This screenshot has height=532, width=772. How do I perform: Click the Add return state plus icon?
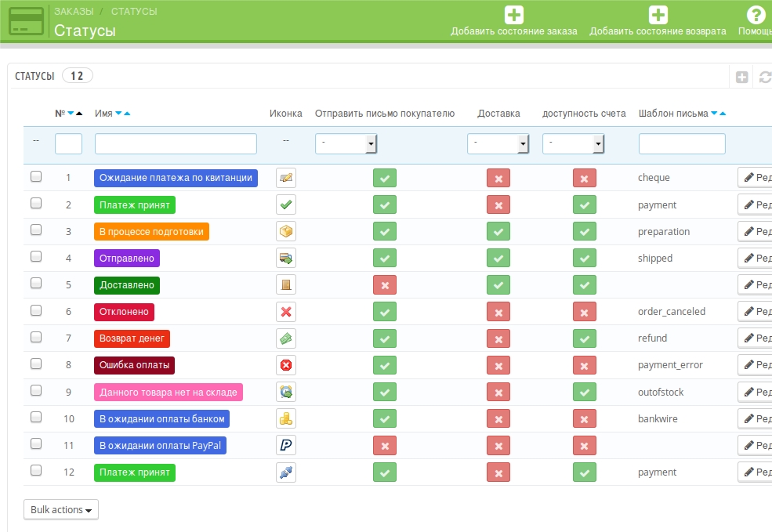pos(658,15)
